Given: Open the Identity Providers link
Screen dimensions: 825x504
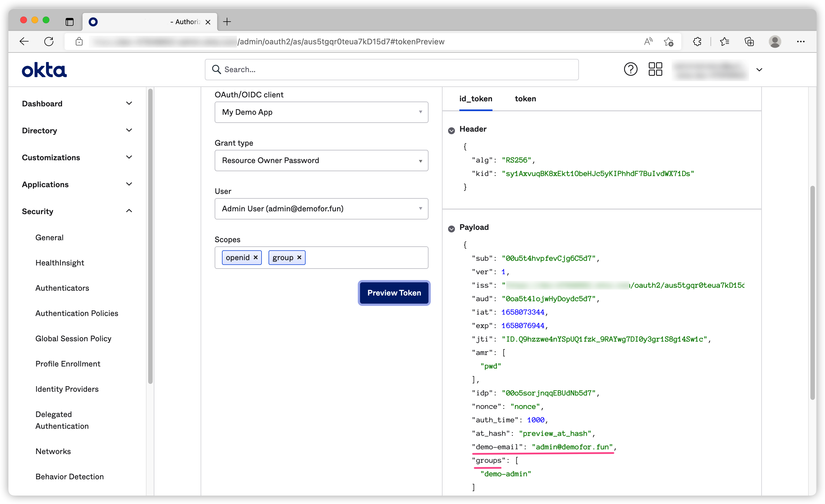Looking at the screenshot, I should [67, 389].
